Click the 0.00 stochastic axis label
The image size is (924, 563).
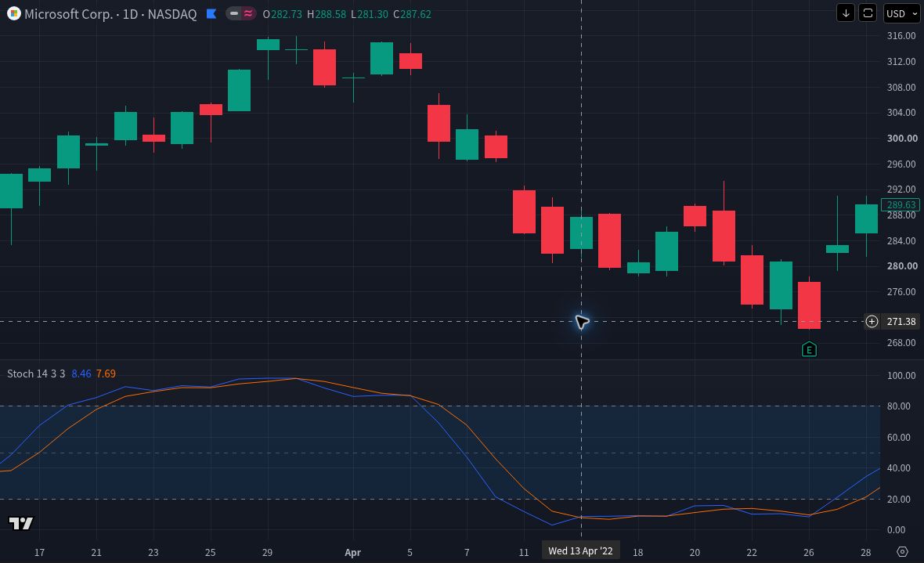[x=897, y=530]
